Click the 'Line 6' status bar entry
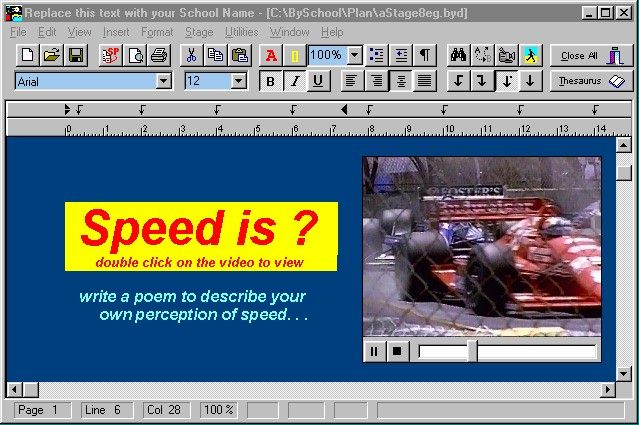 (x=107, y=410)
